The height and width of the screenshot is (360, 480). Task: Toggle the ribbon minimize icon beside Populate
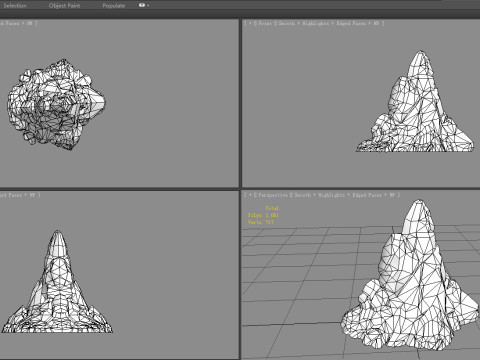pyautogui.click(x=142, y=5)
